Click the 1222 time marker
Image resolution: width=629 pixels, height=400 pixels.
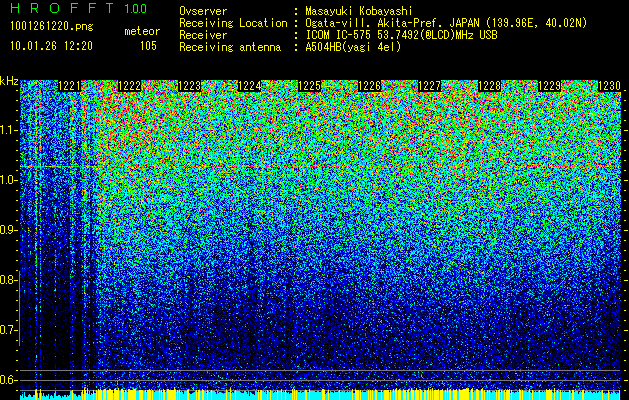click(130, 86)
